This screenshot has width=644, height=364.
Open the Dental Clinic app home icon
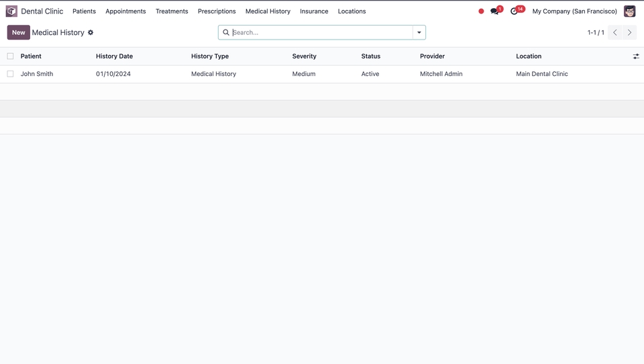coord(11,11)
